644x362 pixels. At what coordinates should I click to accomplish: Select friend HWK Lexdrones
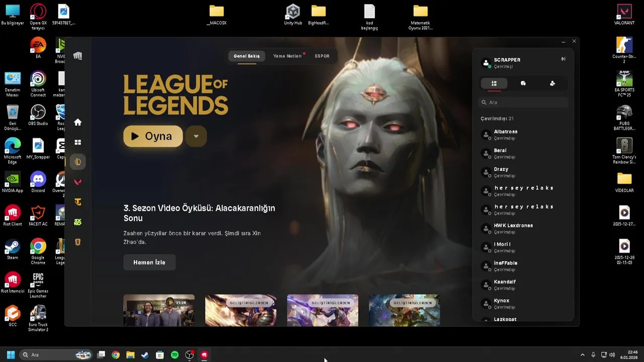tap(523, 228)
